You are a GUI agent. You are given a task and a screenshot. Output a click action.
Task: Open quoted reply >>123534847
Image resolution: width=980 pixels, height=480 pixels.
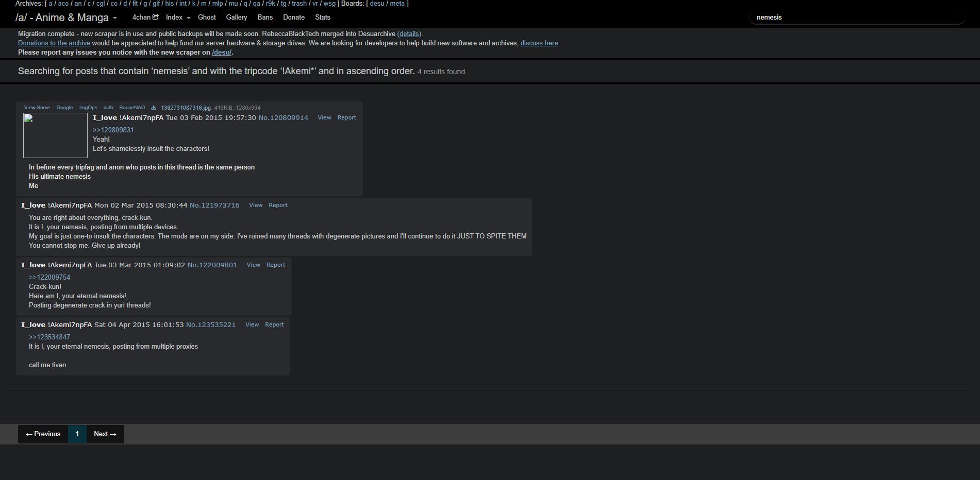[x=49, y=337]
